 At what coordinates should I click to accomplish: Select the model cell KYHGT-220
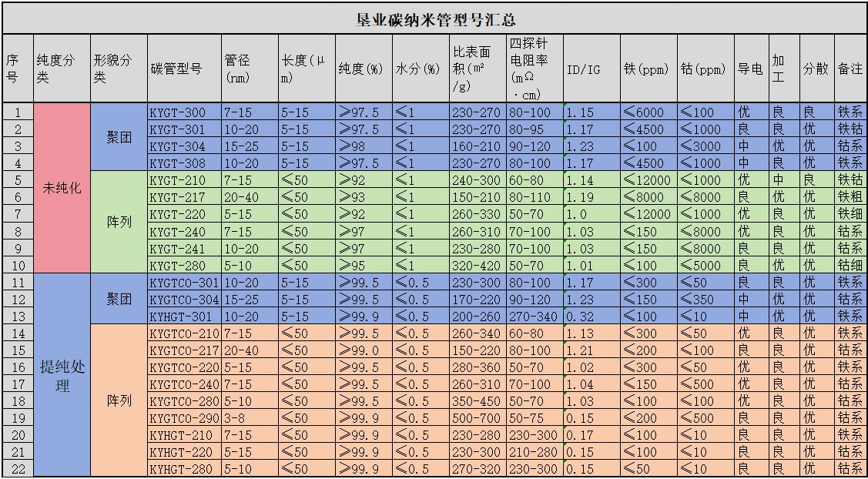tap(184, 452)
